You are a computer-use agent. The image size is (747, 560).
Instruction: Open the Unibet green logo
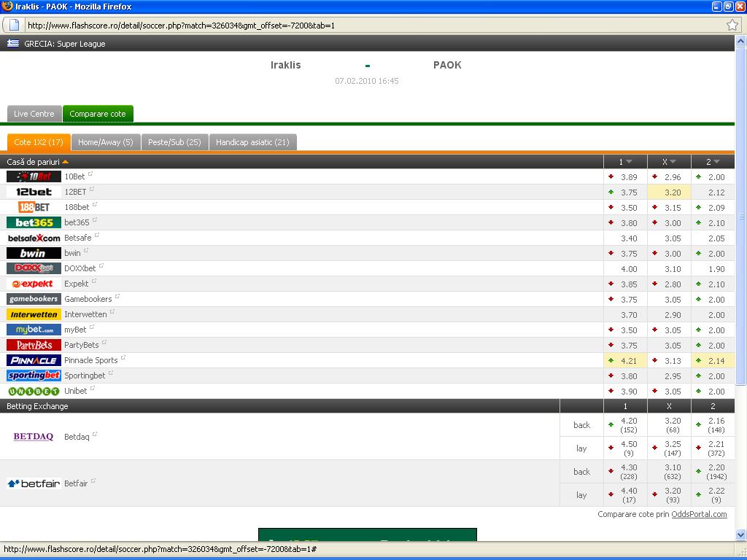click(34, 391)
